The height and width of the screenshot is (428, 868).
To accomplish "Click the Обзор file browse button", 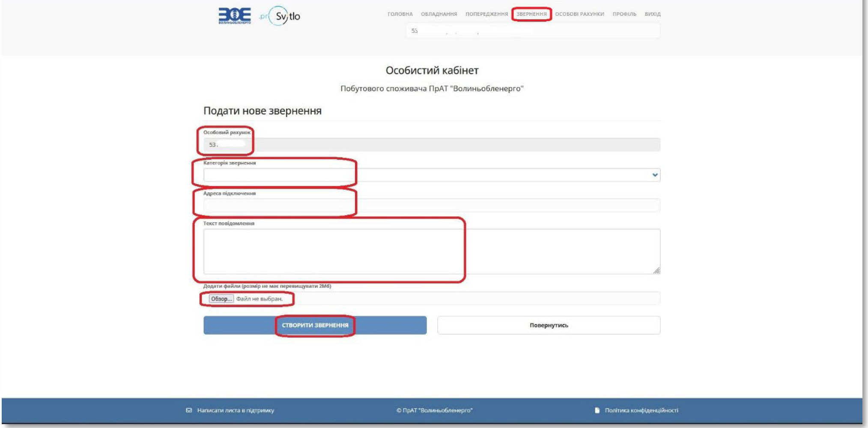I will pyautogui.click(x=221, y=299).
